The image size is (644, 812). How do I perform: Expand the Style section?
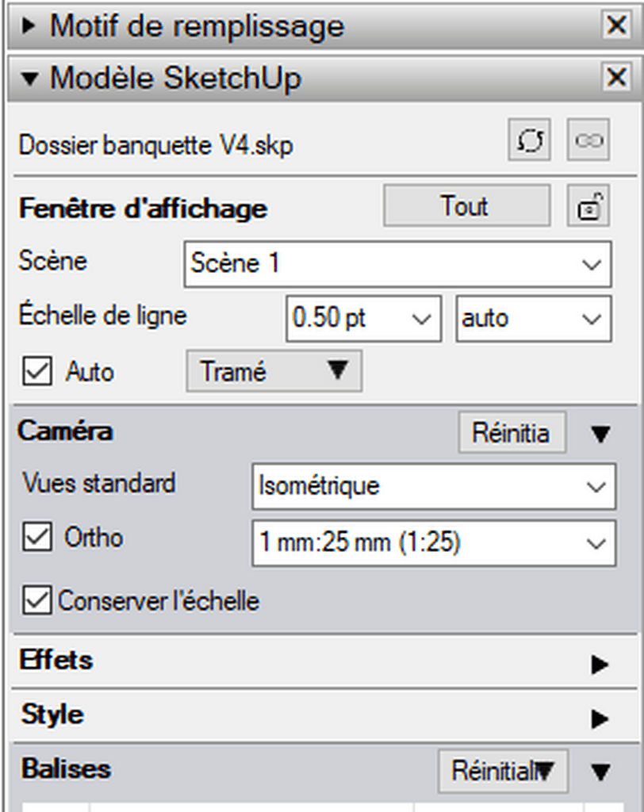(x=600, y=718)
